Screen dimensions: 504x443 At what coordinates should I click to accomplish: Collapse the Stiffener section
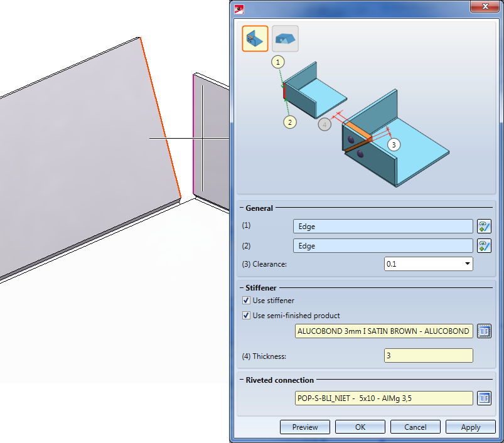click(x=242, y=287)
